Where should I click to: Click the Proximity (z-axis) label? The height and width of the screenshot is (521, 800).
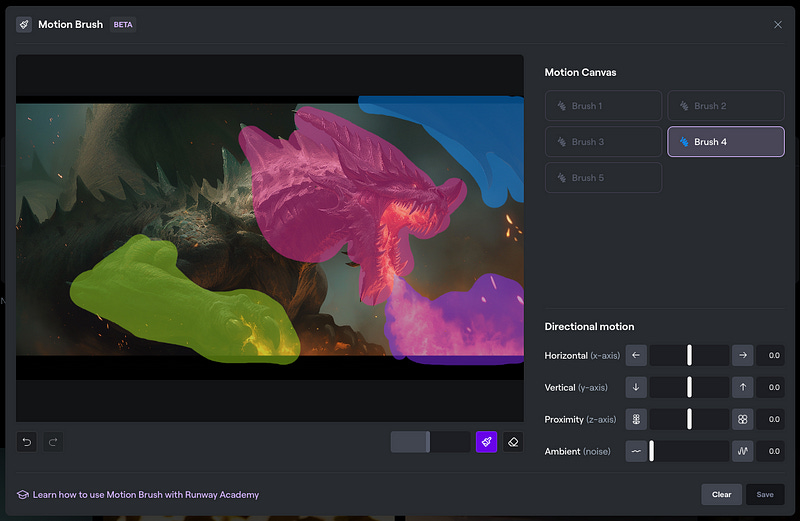[x=580, y=419]
